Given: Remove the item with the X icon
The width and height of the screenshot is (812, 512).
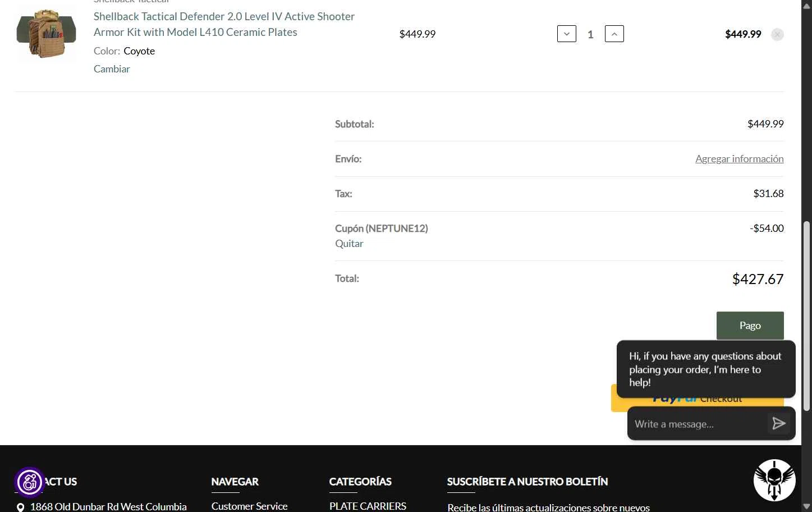Looking at the screenshot, I should click(777, 34).
